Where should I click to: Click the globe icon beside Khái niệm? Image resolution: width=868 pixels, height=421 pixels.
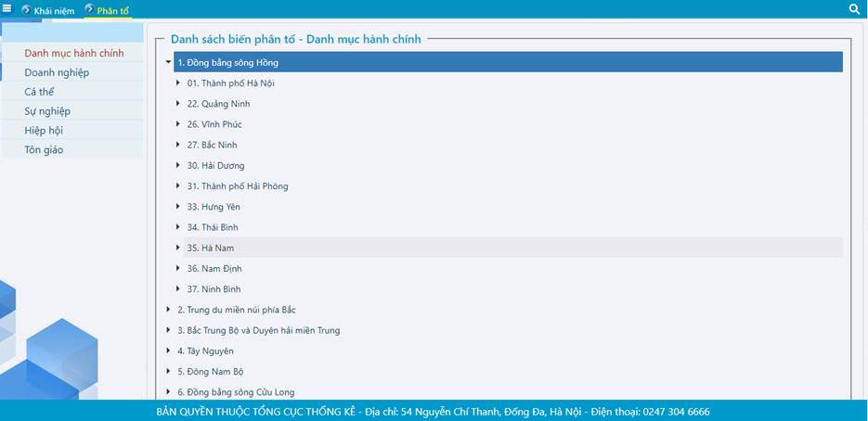coord(26,10)
